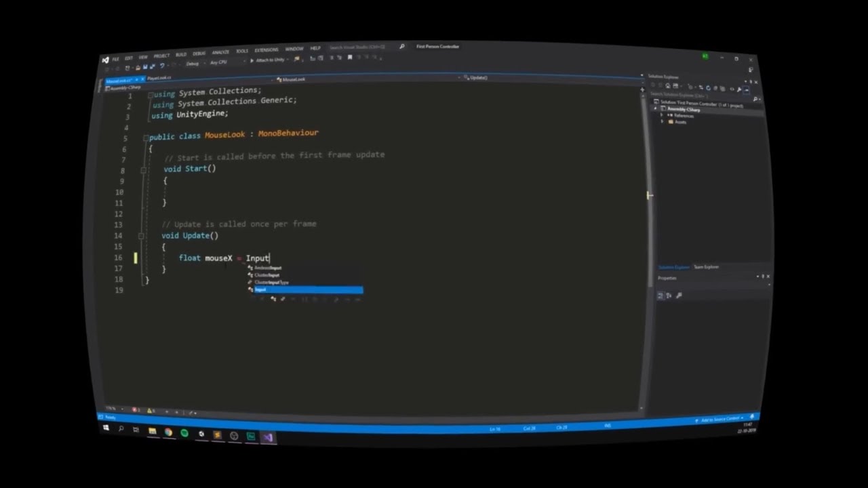Open the FILE menu

coord(115,59)
